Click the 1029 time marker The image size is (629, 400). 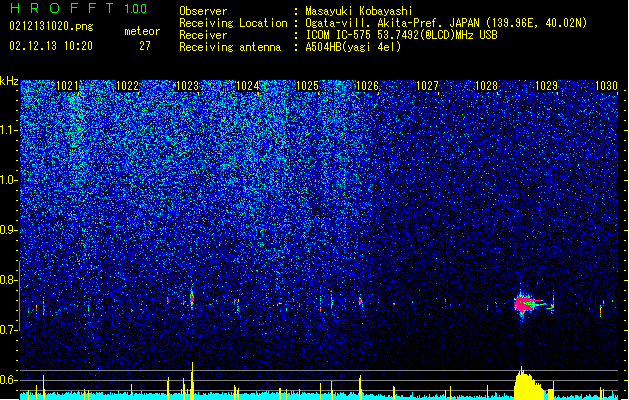click(546, 86)
